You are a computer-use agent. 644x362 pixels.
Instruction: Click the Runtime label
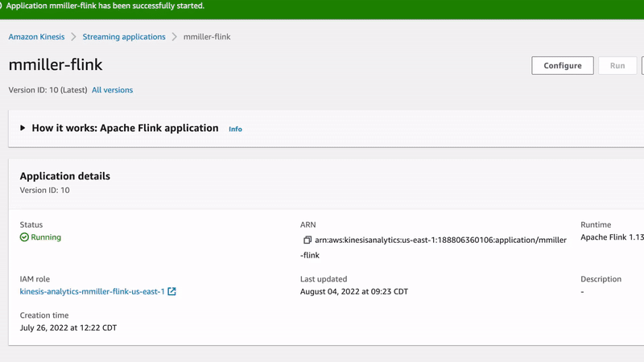pos(596,224)
